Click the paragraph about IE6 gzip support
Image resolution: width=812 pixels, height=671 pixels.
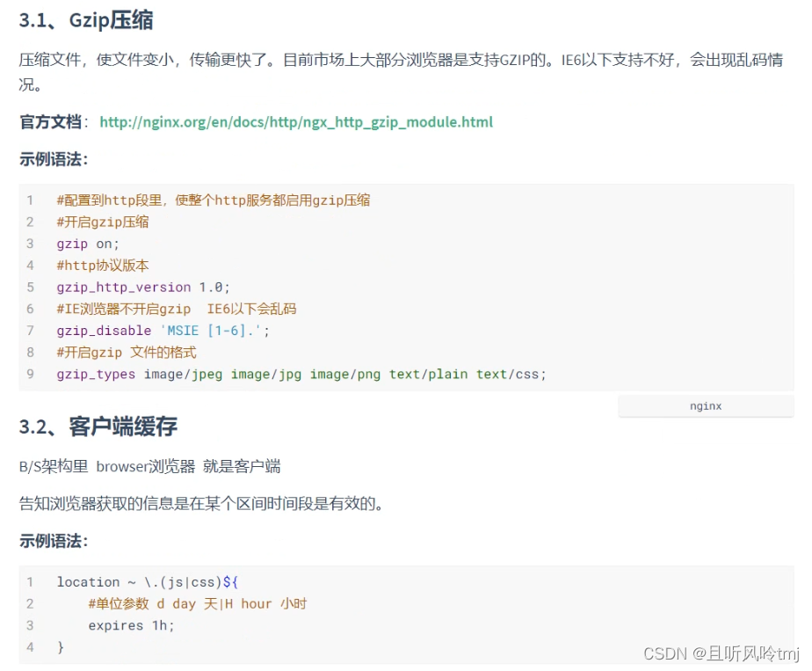(x=404, y=60)
